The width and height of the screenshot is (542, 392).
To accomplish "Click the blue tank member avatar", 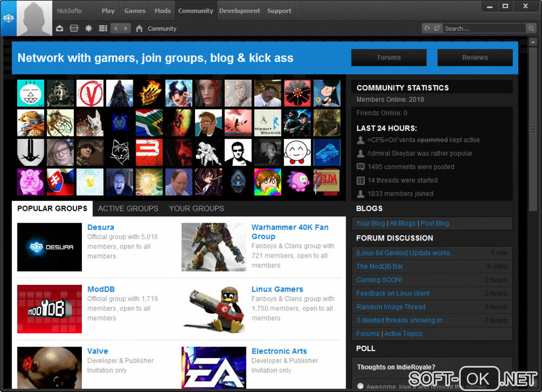I will 327,152.
